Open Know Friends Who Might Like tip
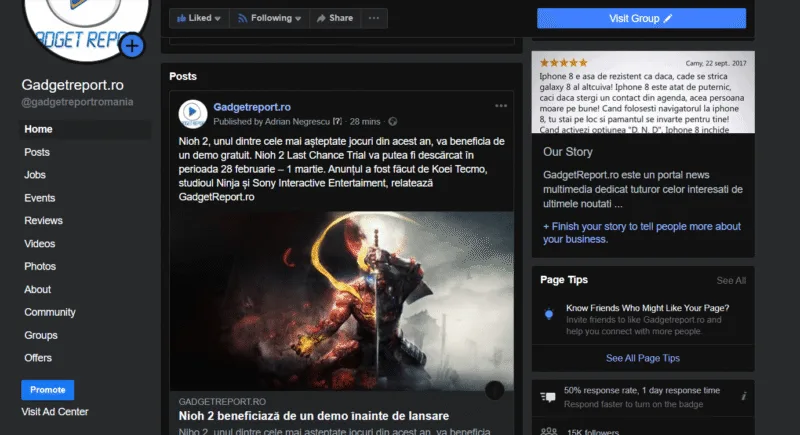The width and height of the screenshot is (800, 435). click(647, 308)
